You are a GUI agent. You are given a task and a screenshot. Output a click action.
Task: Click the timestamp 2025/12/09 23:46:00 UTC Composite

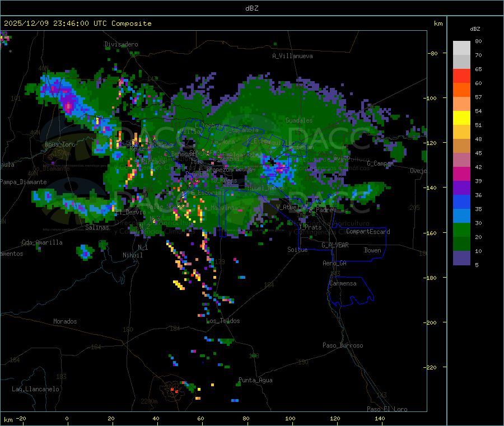(77, 24)
